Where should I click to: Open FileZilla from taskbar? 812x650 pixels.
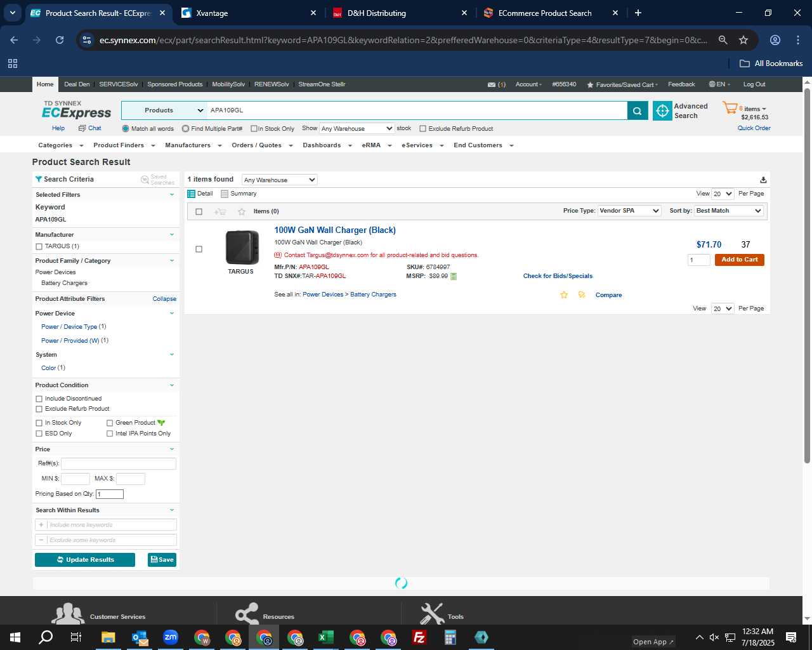click(x=419, y=637)
